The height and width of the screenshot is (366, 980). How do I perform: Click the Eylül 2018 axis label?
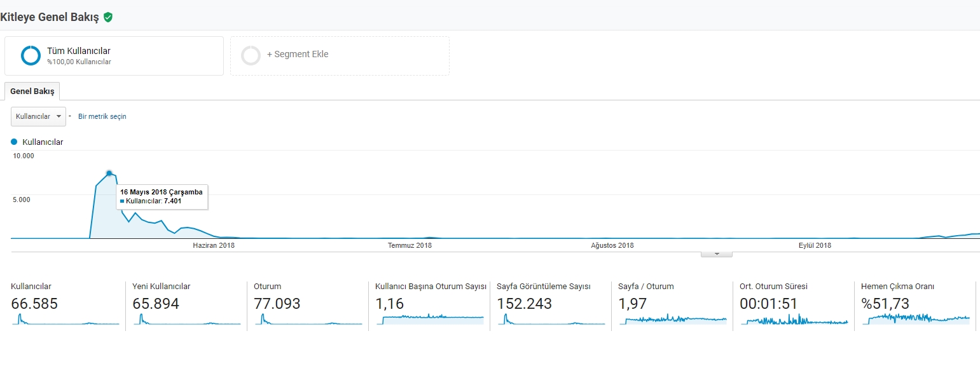click(x=815, y=245)
